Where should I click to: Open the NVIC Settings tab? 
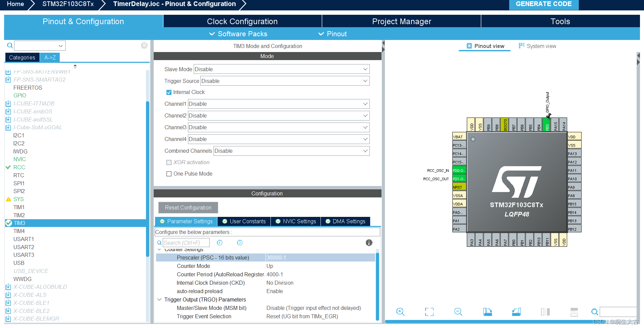click(296, 222)
